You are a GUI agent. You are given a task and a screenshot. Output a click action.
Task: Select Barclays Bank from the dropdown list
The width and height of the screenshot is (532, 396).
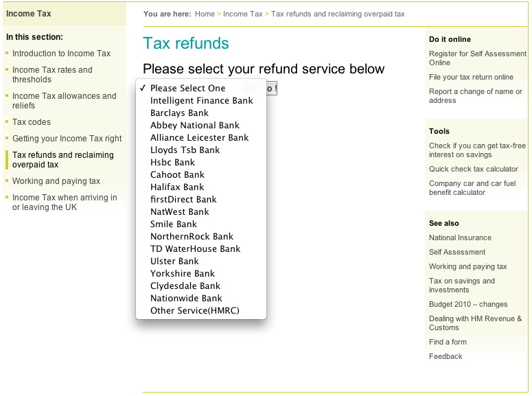[x=179, y=113]
